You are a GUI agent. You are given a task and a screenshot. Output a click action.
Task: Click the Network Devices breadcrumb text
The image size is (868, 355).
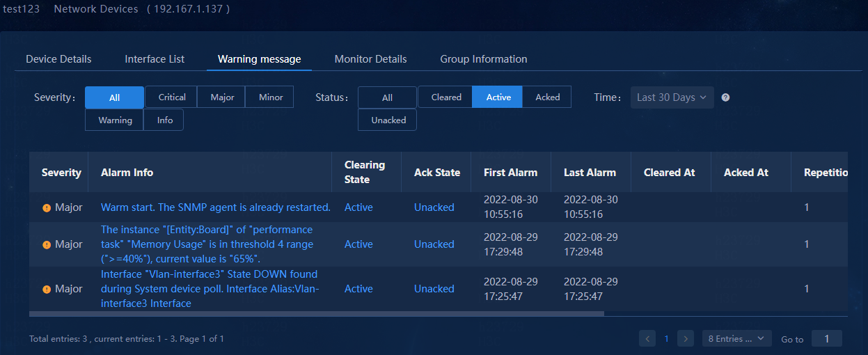click(96, 9)
